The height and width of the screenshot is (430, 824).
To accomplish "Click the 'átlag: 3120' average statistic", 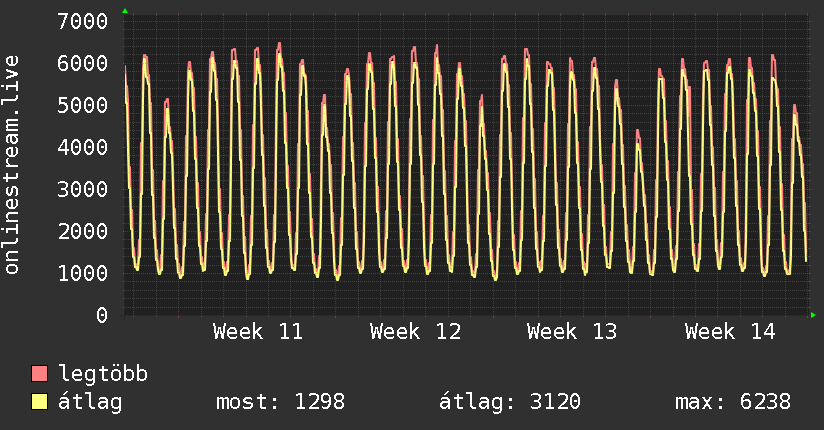I will point(510,402).
